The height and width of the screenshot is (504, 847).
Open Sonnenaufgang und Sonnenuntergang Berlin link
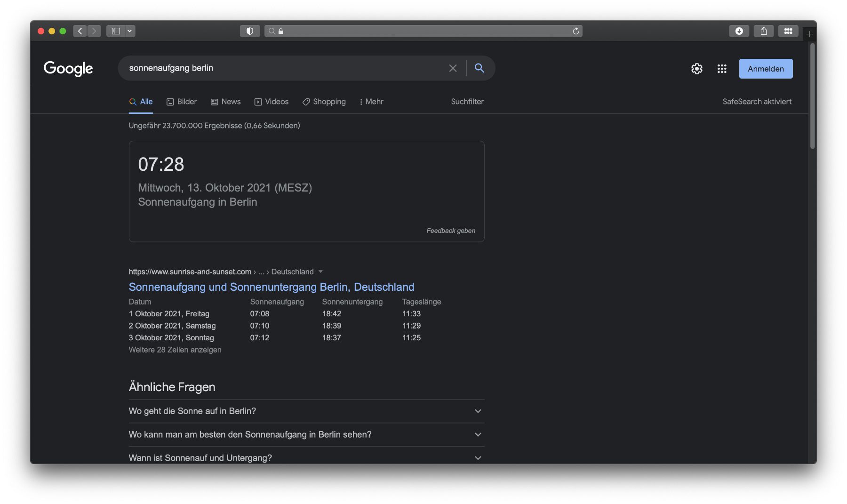coord(272,287)
